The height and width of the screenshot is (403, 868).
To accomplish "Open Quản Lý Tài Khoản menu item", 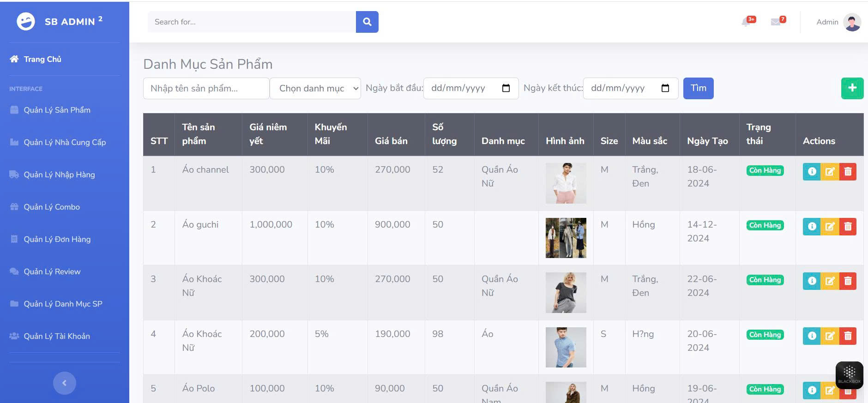I will (x=57, y=336).
